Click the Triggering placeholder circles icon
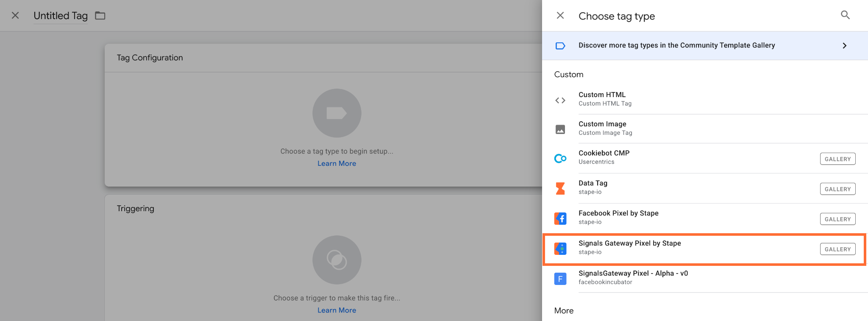Viewport: 868px width, 321px height. click(x=337, y=260)
